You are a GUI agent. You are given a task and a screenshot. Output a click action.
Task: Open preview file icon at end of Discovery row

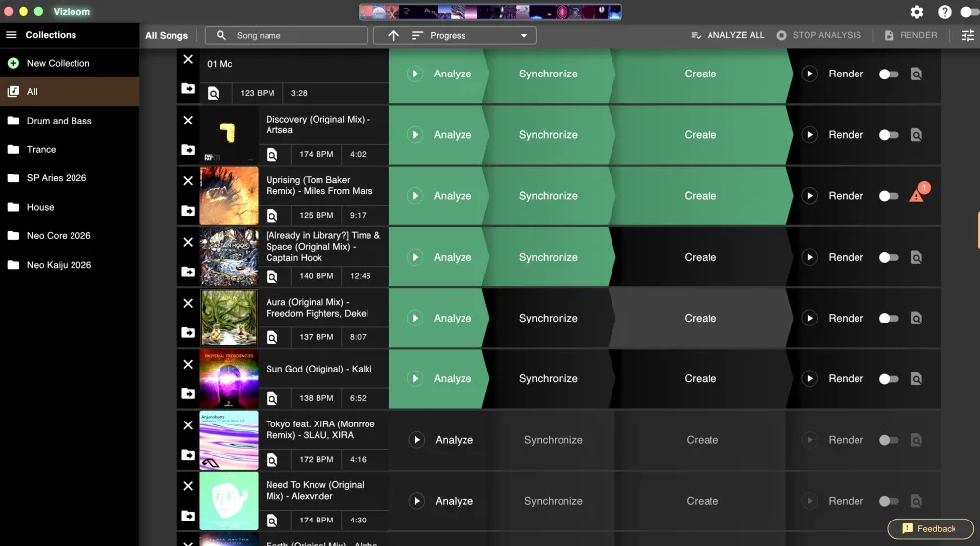[x=916, y=135]
